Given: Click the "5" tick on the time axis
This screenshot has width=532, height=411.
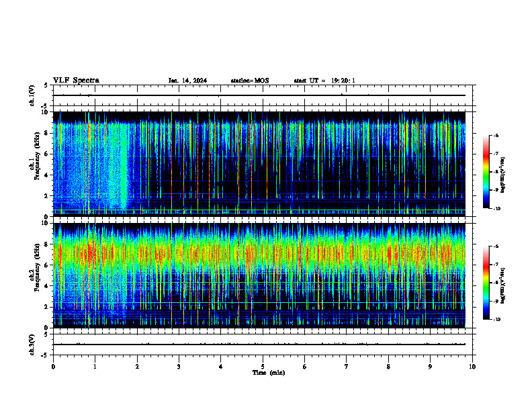Looking at the screenshot, I should (x=263, y=367).
